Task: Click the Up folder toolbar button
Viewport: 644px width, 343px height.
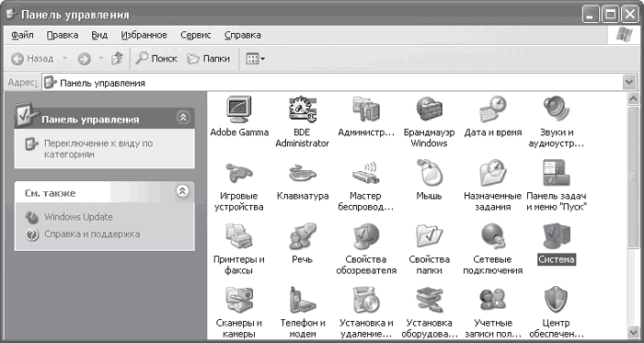Action: [x=117, y=59]
